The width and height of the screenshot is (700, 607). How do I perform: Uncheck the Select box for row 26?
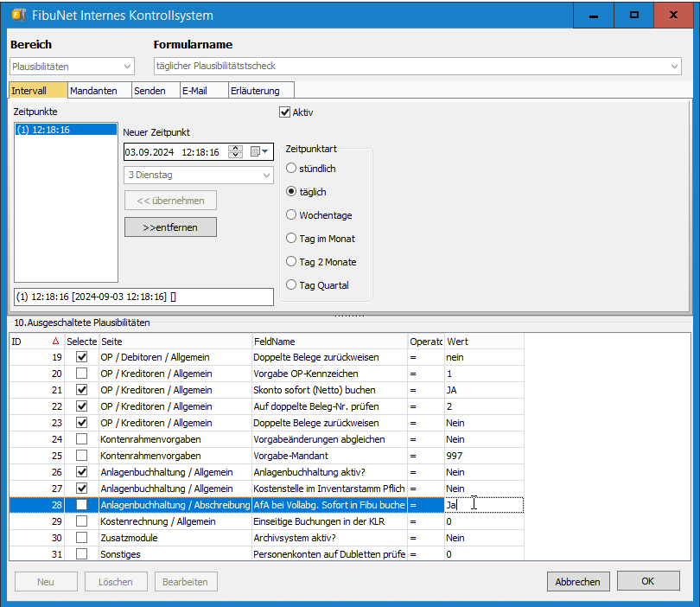pos(82,472)
